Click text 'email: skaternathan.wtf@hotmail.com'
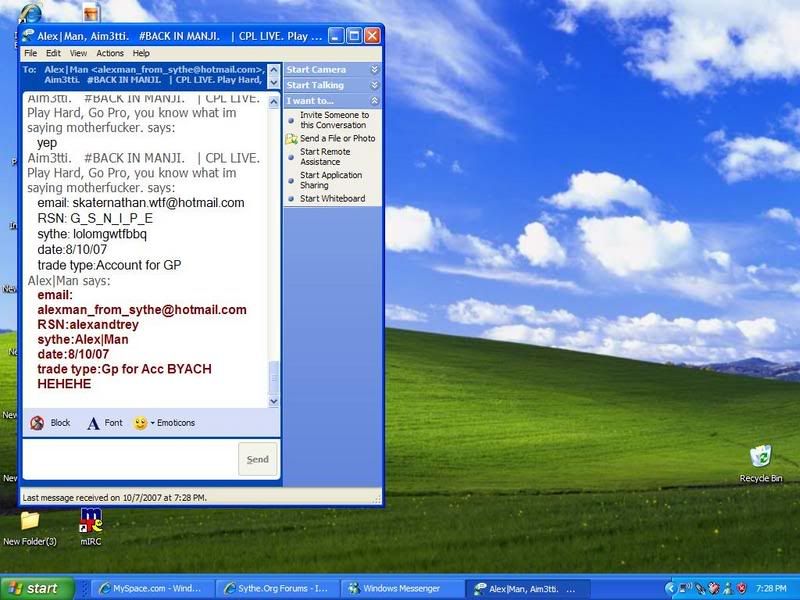This screenshot has width=800, height=600. [x=141, y=203]
